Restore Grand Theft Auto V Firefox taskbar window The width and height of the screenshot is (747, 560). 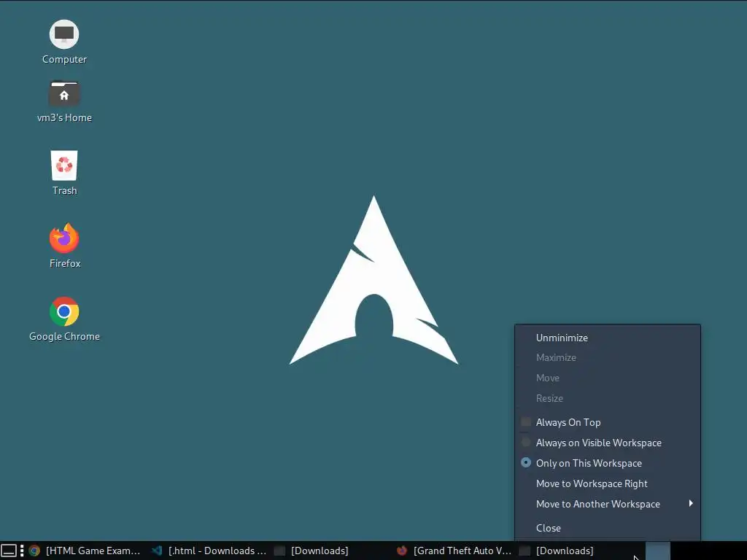454,551
